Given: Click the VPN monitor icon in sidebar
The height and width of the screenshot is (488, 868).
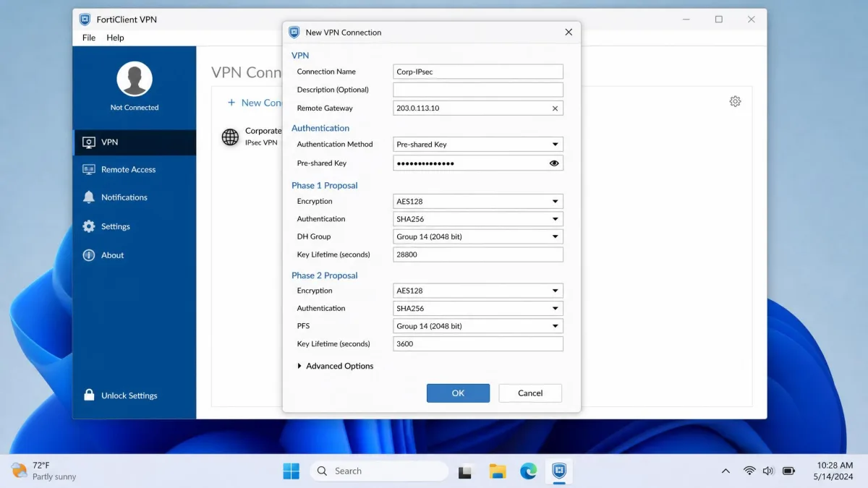Looking at the screenshot, I should [89, 142].
